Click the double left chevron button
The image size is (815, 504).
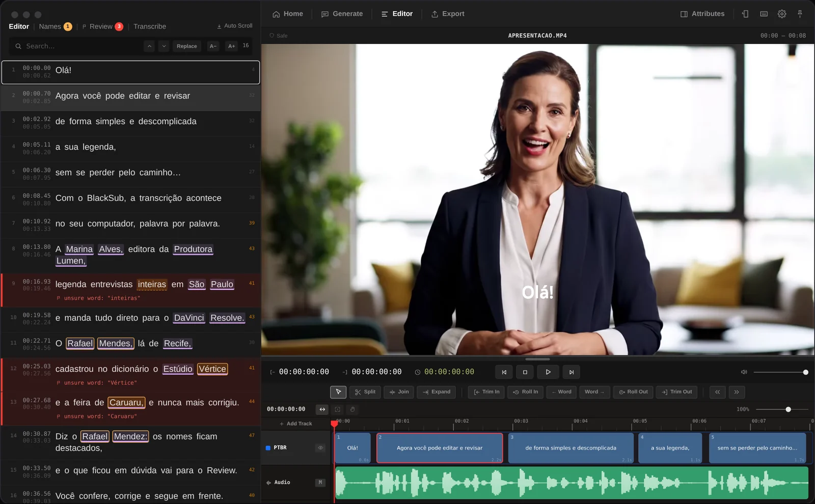(x=718, y=392)
